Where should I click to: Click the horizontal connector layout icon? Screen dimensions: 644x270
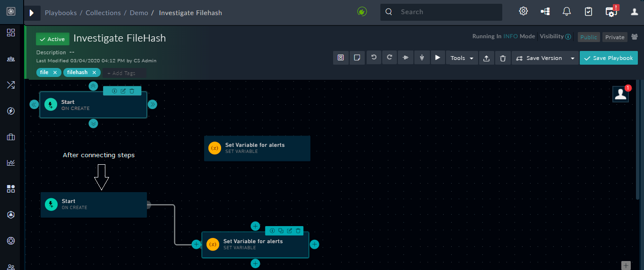[x=405, y=58]
